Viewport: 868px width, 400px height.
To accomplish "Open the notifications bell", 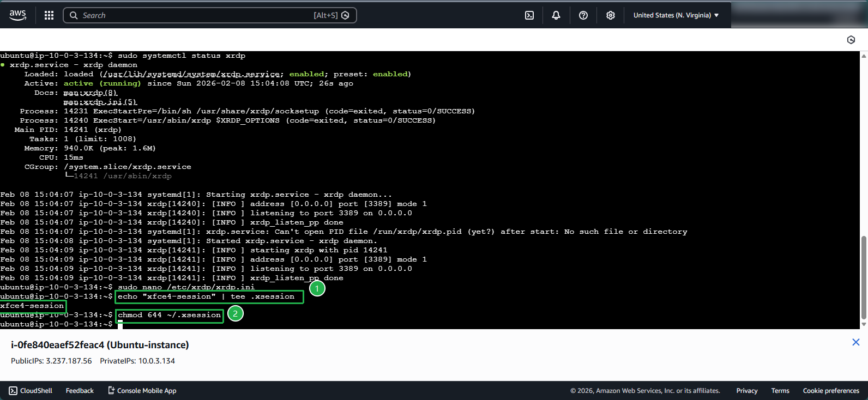I will pos(556,15).
